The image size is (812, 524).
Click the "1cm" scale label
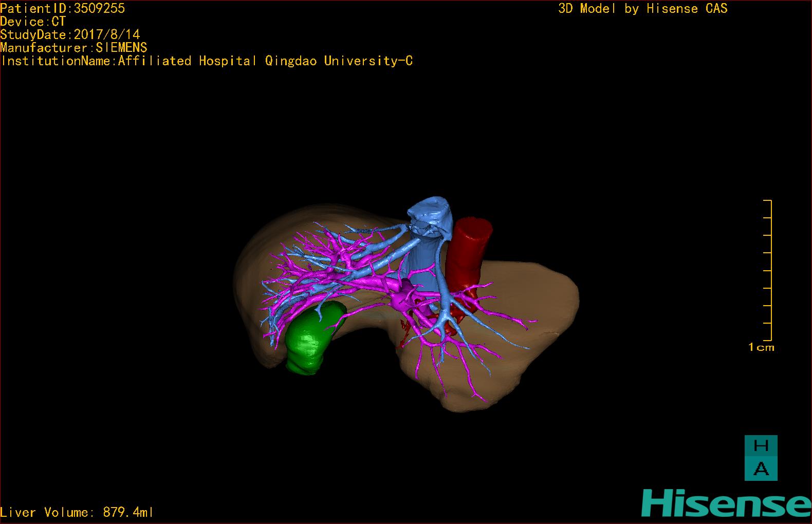point(761,348)
